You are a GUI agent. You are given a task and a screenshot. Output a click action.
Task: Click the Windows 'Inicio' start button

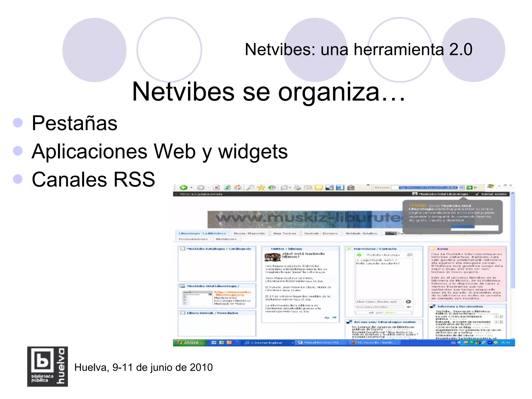(190, 343)
